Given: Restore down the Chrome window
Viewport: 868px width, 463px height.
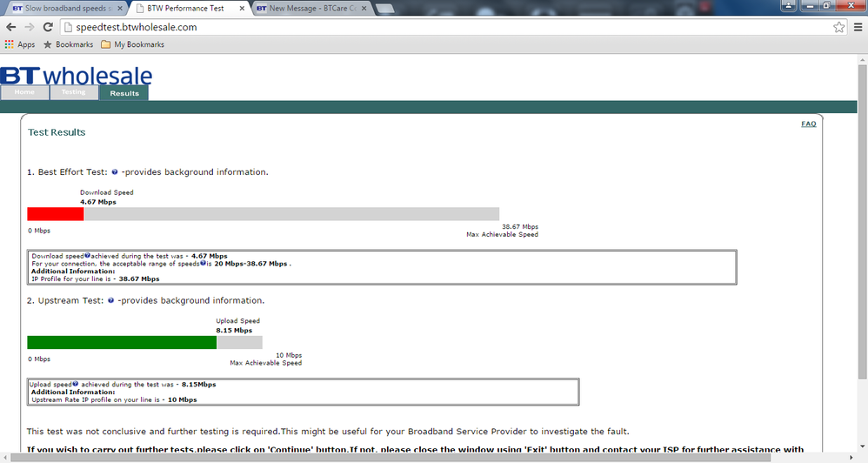Looking at the screenshot, I should (x=826, y=5).
